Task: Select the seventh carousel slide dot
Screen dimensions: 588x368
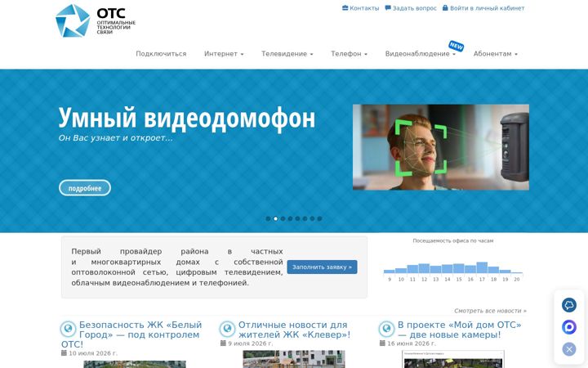Action: (x=312, y=218)
